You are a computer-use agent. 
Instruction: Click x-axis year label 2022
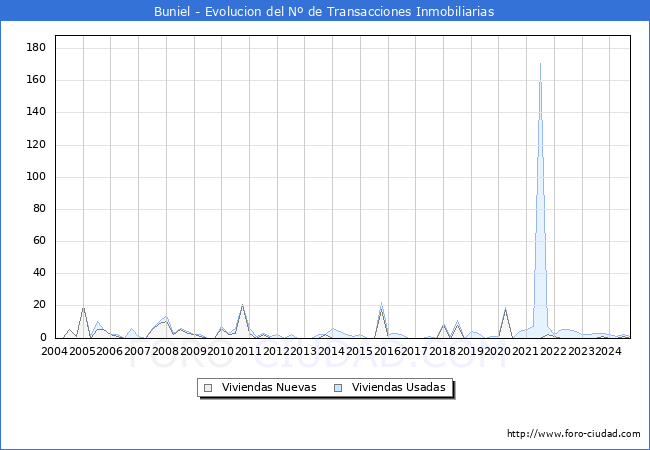coord(553,351)
